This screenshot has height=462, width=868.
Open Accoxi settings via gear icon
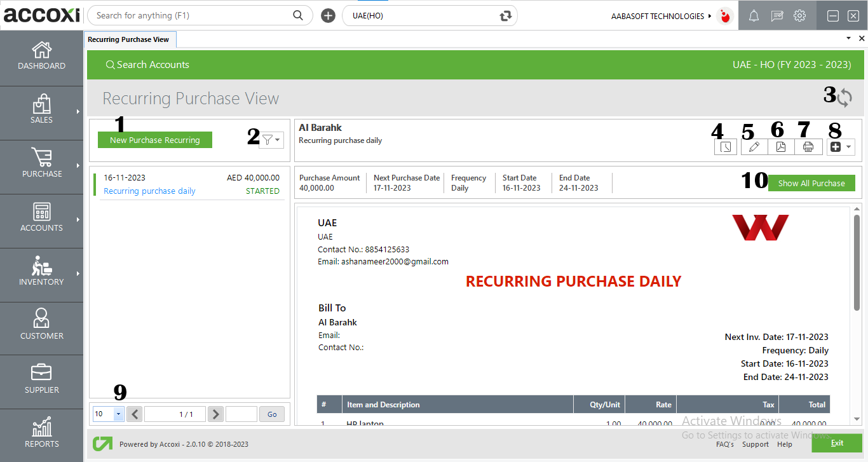pyautogui.click(x=799, y=15)
